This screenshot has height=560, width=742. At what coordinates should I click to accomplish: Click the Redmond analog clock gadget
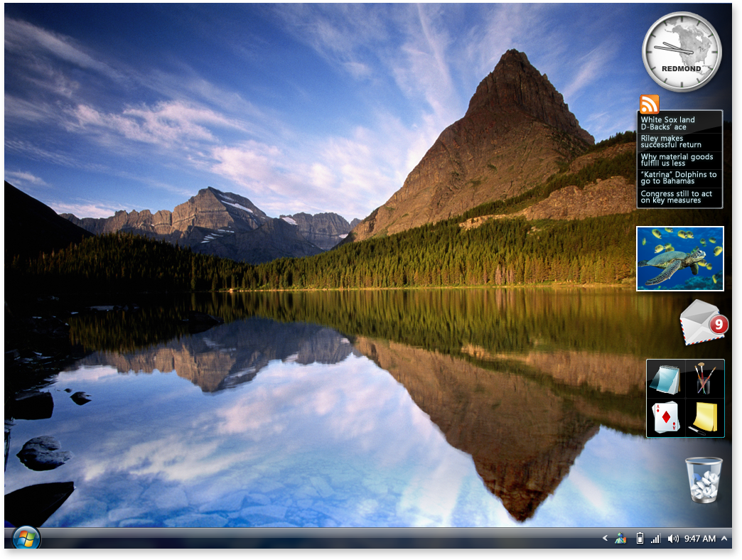click(x=682, y=53)
